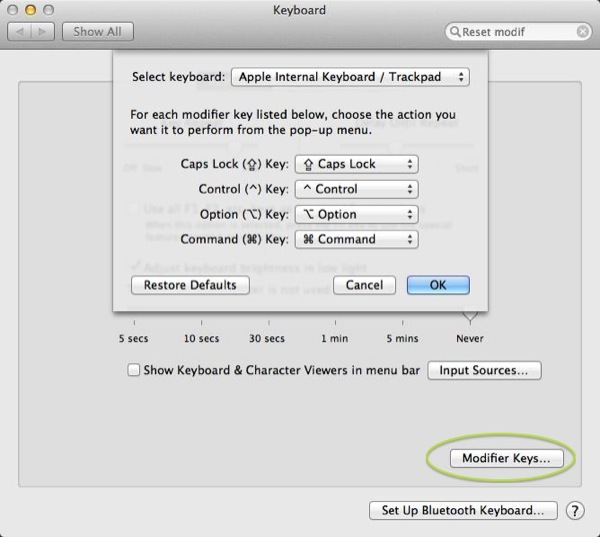Screen dimensions: 600x537
Task: Cancel the modifier keys sheet
Action: click(x=364, y=285)
